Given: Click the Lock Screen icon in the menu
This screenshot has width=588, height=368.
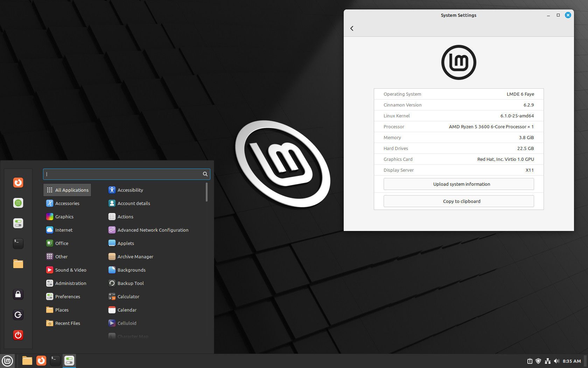Looking at the screenshot, I should point(18,294).
